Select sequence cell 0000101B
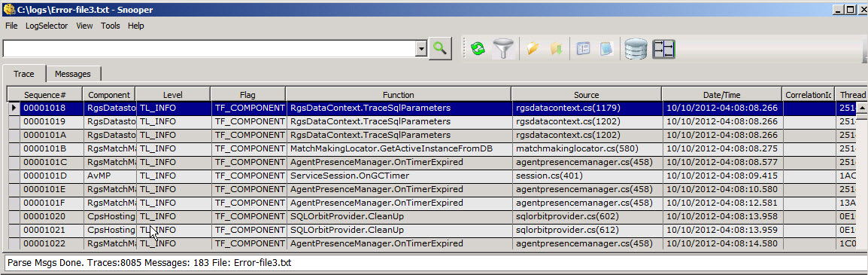Screen dimensions: 868x275 (51, 148)
